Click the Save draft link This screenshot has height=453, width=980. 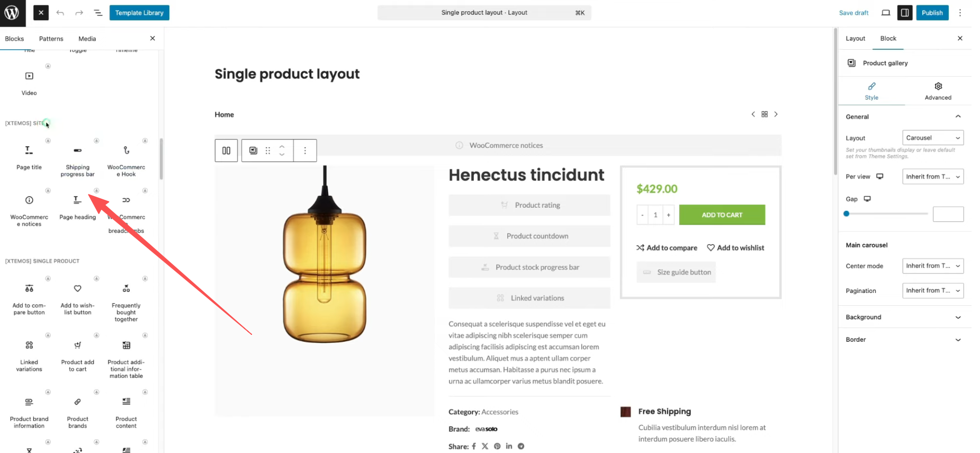(853, 13)
